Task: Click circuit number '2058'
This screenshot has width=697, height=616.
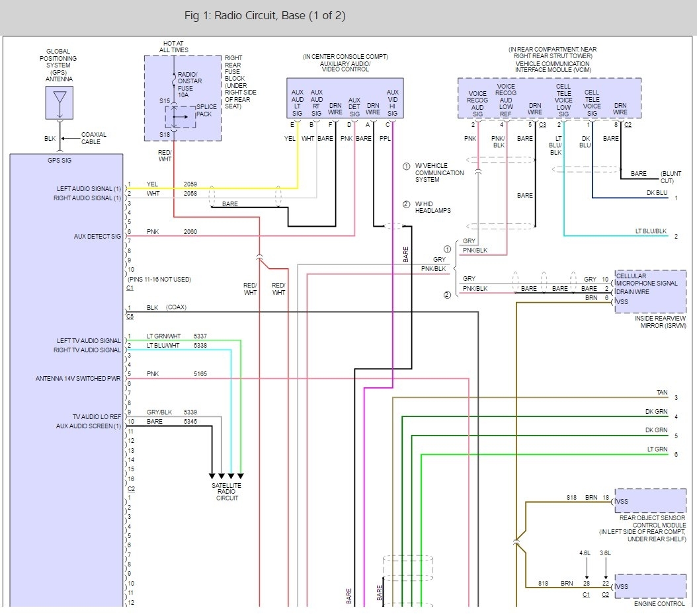Action: pos(190,193)
